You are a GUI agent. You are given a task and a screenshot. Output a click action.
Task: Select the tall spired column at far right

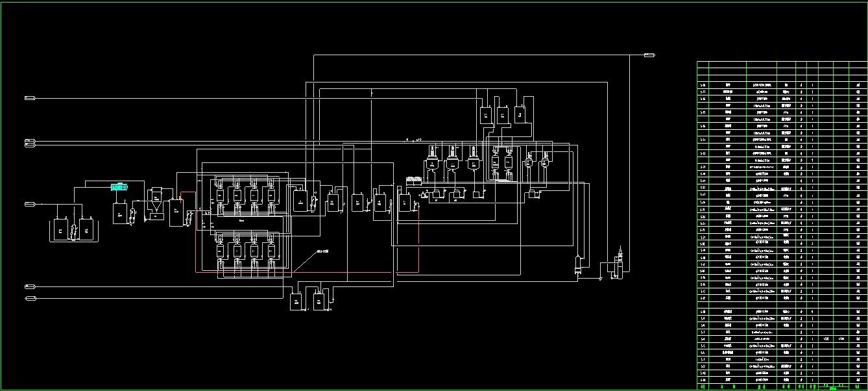click(621, 262)
